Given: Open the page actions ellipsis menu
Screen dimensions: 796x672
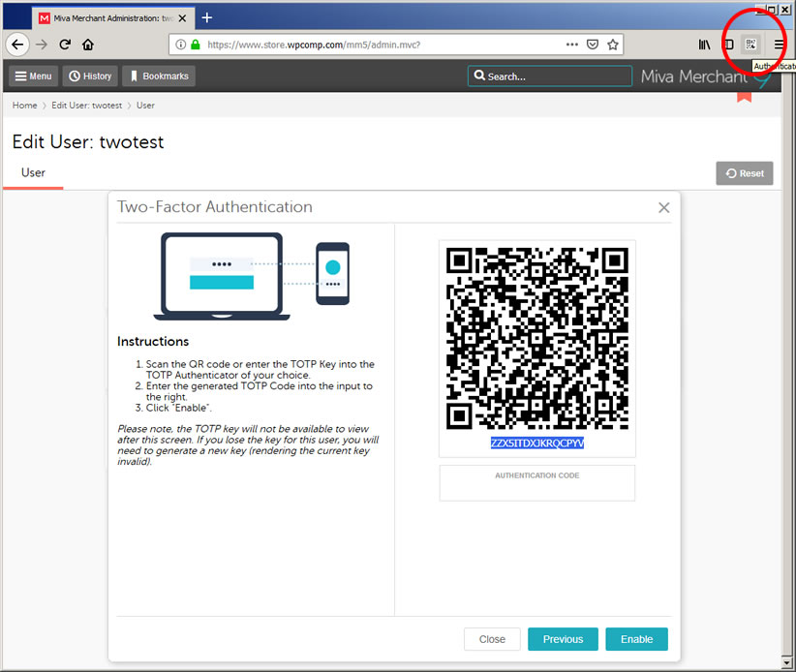Looking at the screenshot, I should pos(571,45).
